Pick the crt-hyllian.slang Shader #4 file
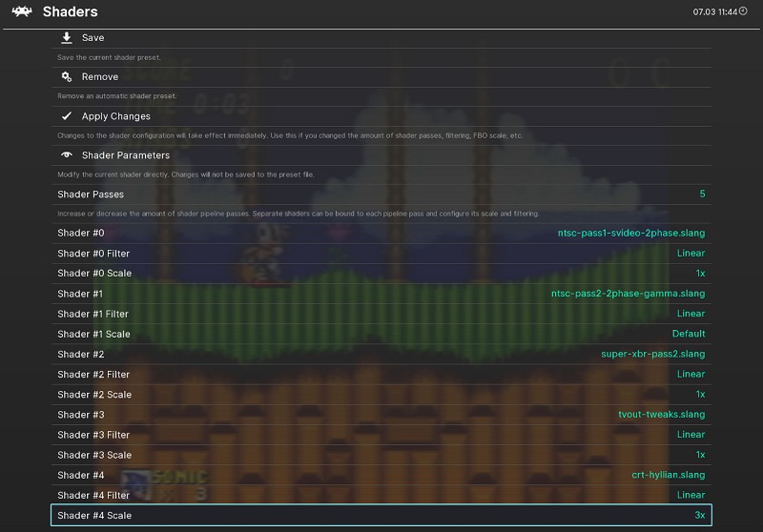The width and height of the screenshot is (763, 532). 668,475
